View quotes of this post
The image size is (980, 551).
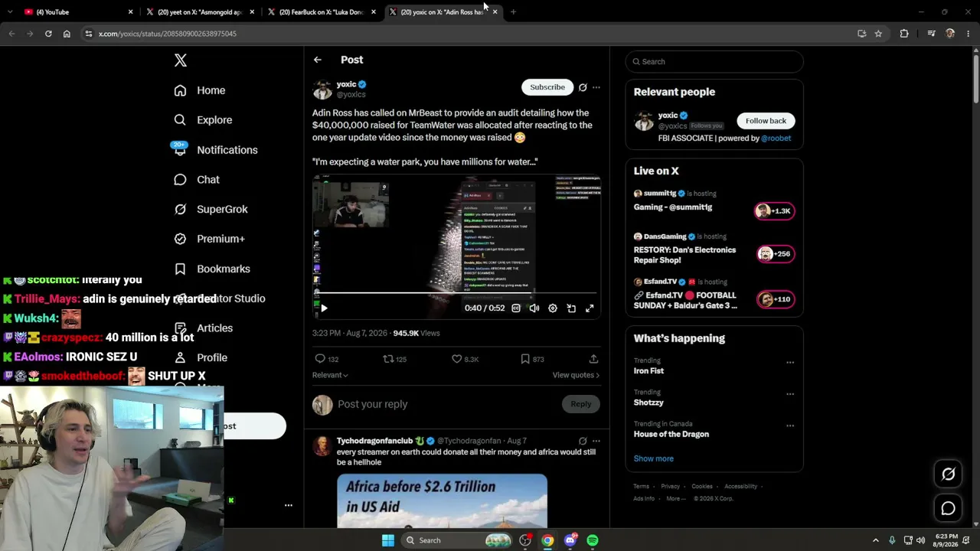coord(576,375)
